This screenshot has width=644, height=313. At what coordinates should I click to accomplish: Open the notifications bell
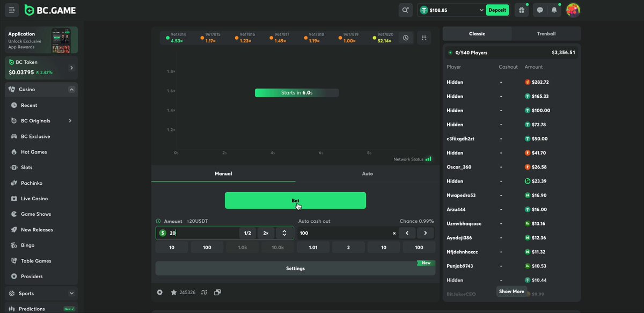554,10
